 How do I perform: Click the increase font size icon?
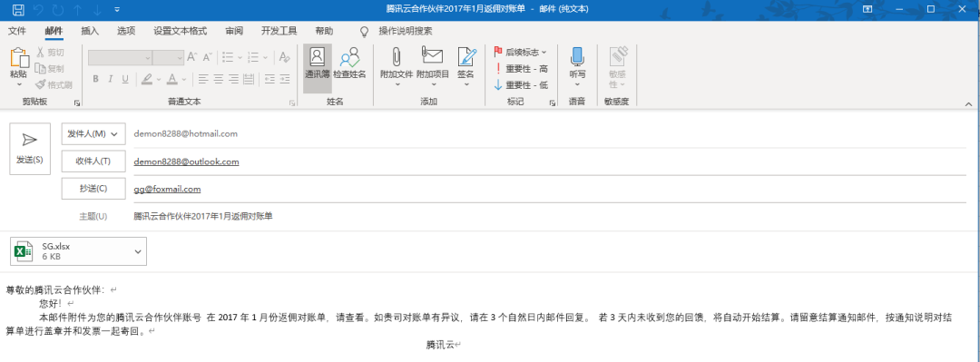pos(192,57)
